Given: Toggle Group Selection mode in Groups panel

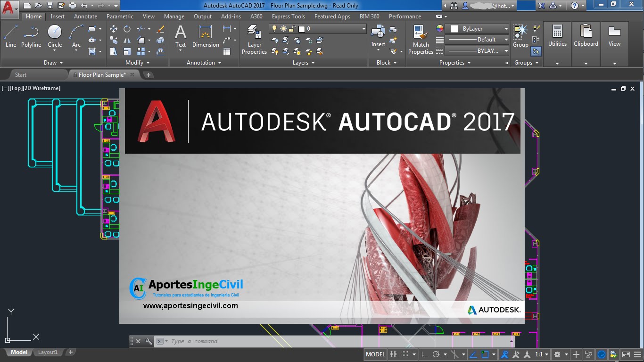Looking at the screenshot, I should (536, 51).
